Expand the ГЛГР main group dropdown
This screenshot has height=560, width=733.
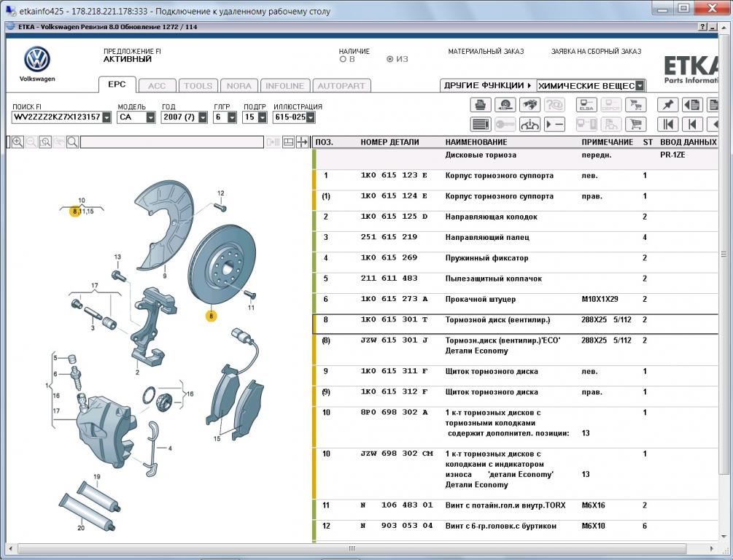(233, 117)
